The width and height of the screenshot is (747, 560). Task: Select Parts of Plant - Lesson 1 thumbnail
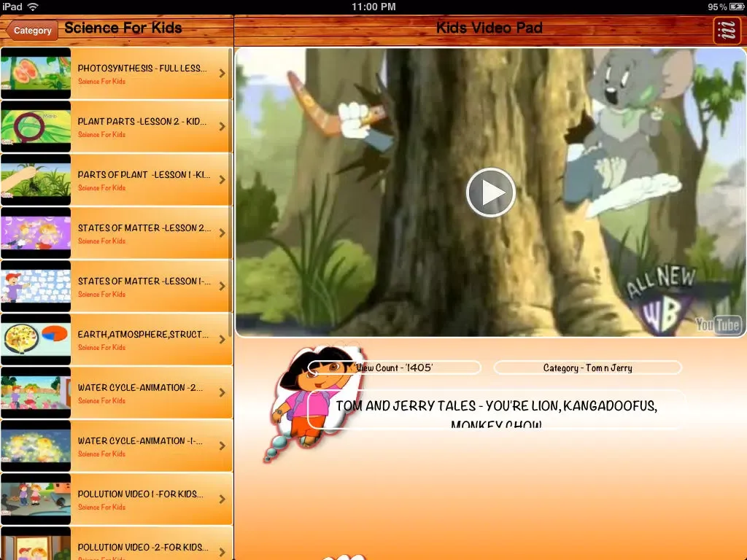point(36,180)
